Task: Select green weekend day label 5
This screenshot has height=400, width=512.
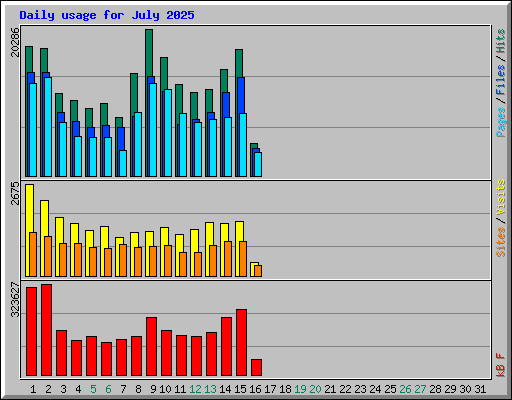Action: point(93,389)
